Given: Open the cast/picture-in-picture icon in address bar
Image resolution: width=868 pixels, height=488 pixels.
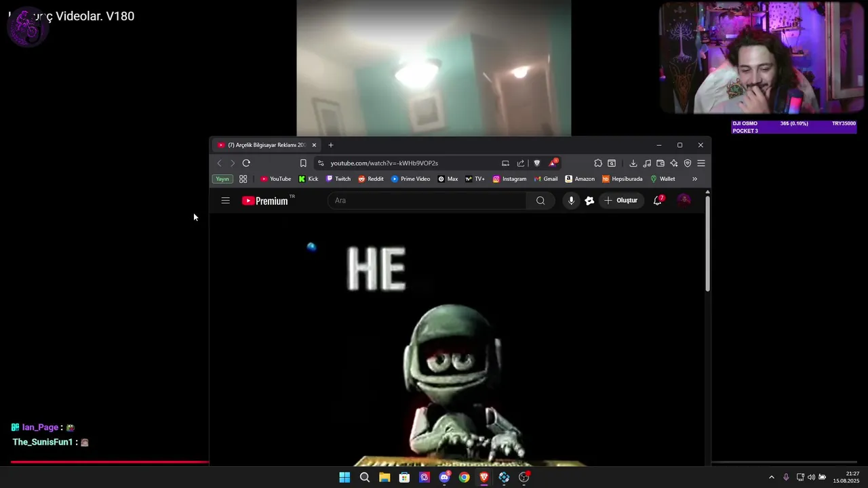Looking at the screenshot, I should pyautogui.click(x=505, y=163).
